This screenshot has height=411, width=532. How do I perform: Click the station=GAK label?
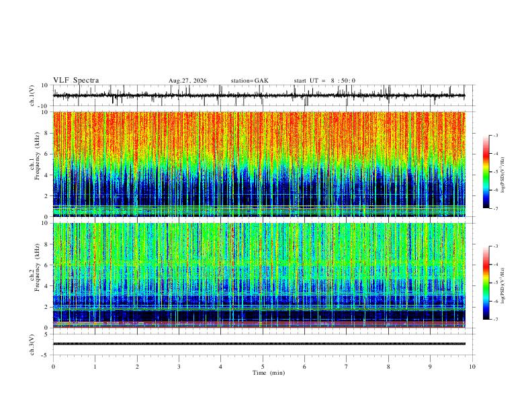pyautogui.click(x=250, y=81)
